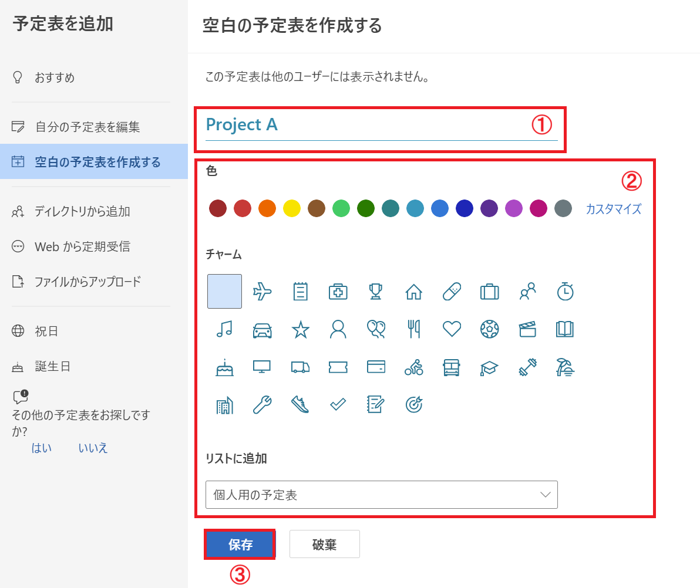The height and width of the screenshot is (588, 700).
Task: Click the 保存 button to save
Action: coord(240,544)
